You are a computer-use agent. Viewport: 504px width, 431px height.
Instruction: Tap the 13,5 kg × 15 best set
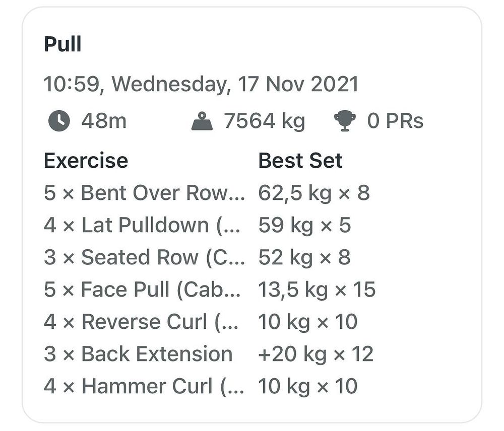(317, 290)
